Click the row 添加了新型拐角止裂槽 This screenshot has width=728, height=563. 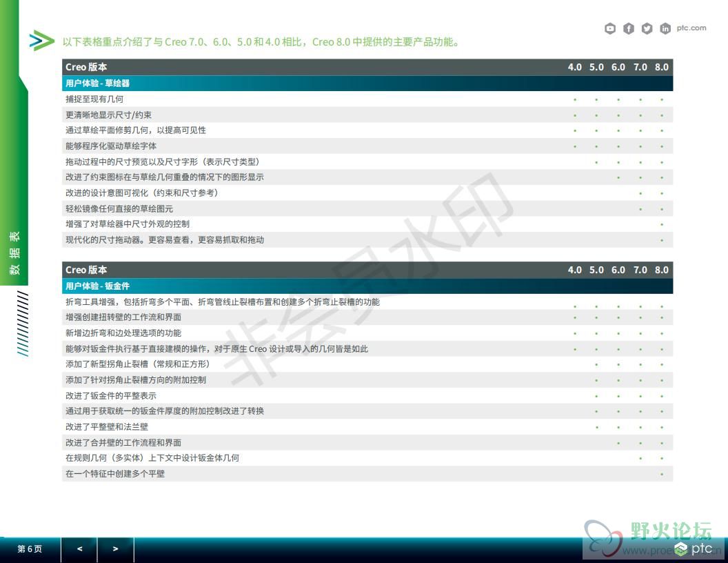click(367, 364)
